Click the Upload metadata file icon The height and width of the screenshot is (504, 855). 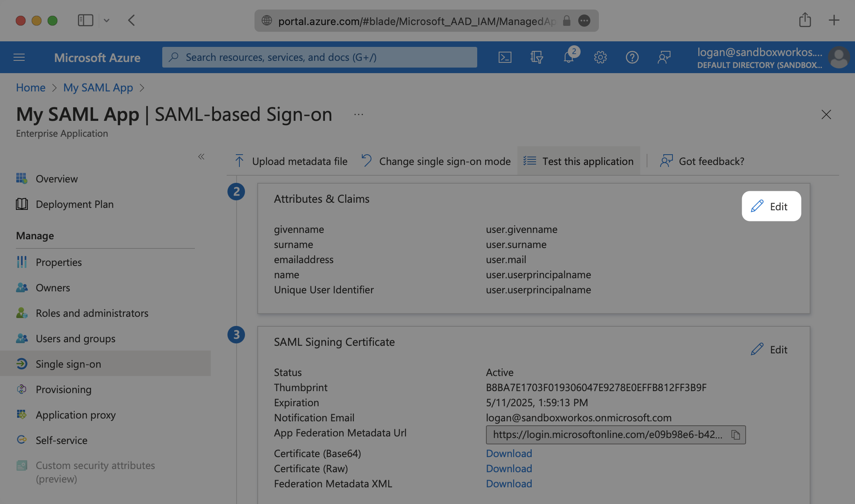tap(239, 160)
